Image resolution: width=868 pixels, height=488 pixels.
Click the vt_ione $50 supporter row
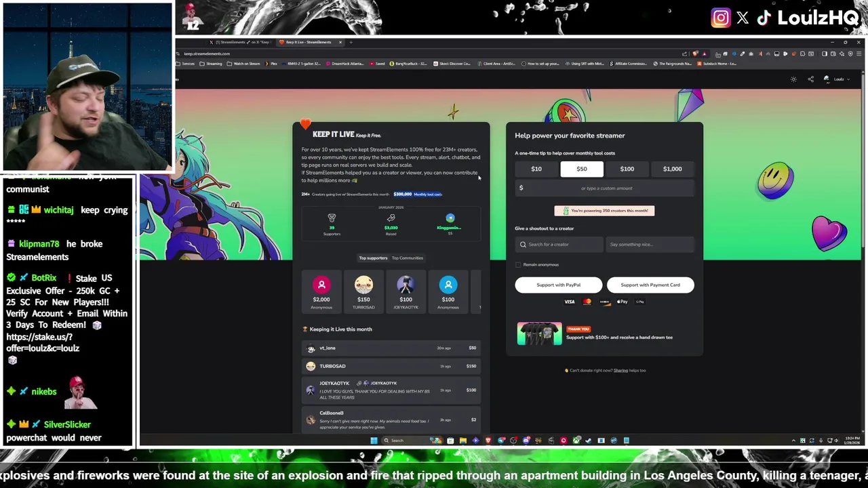click(391, 348)
